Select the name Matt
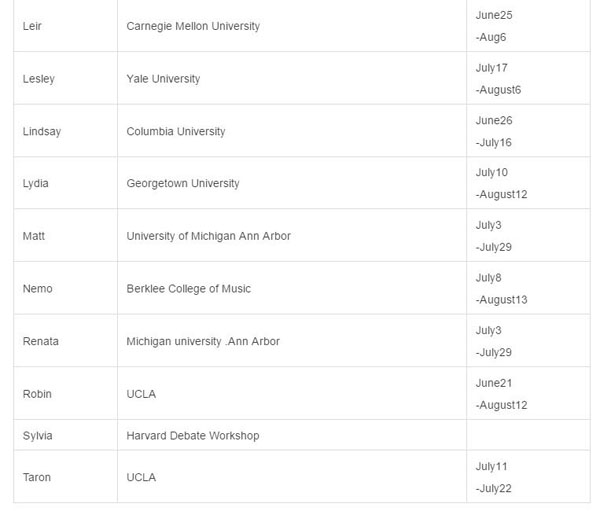Screen dimensions: 600x511 click(34, 236)
